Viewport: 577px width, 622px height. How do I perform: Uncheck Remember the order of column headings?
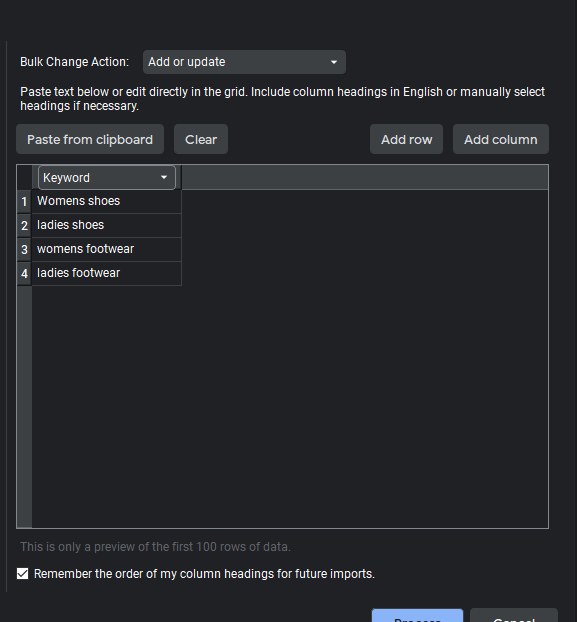point(23,574)
